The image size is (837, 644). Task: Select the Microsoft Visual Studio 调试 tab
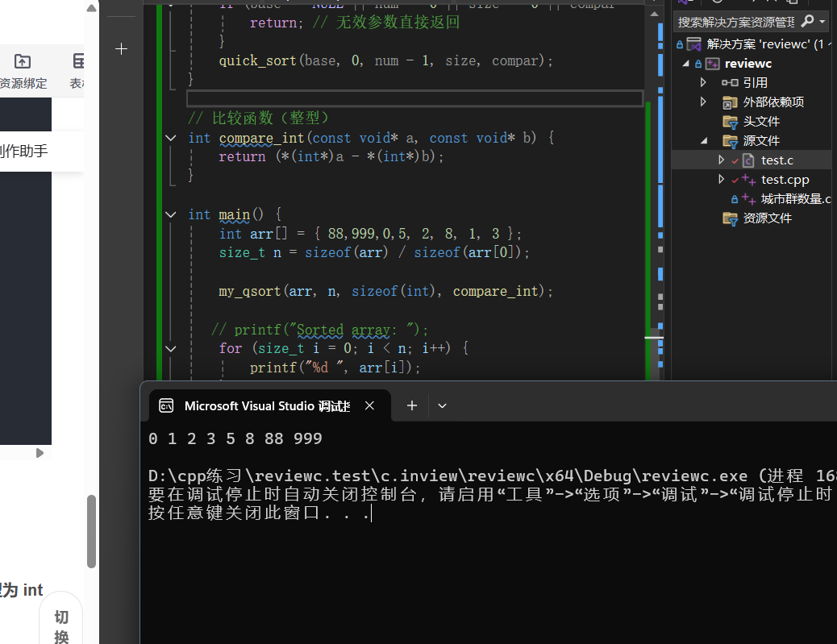pos(270,406)
